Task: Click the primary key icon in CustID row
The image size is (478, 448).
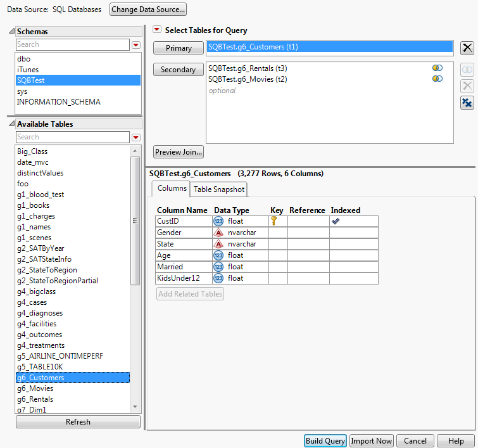Action: pos(274,221)
